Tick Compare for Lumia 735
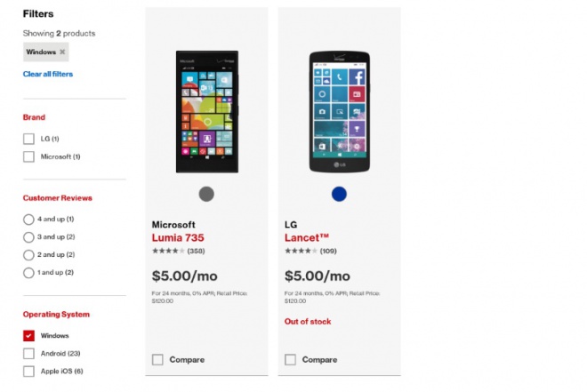This screenshot has height=392, width=587. coord(157,359)
